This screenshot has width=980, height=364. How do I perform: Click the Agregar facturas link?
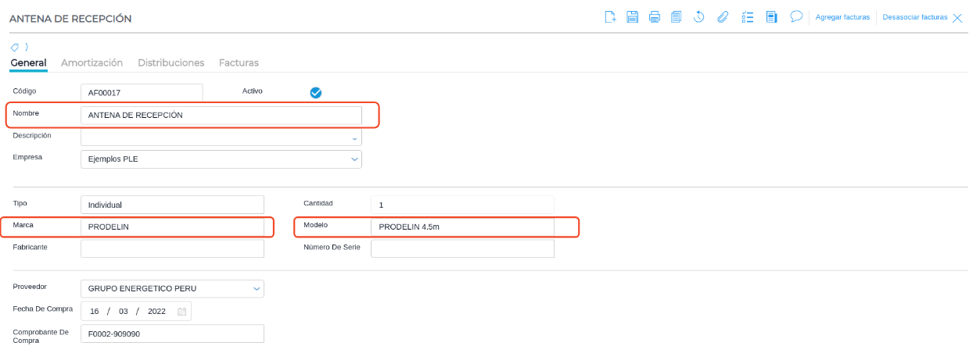pyautogui.click(x=842, y=17)
